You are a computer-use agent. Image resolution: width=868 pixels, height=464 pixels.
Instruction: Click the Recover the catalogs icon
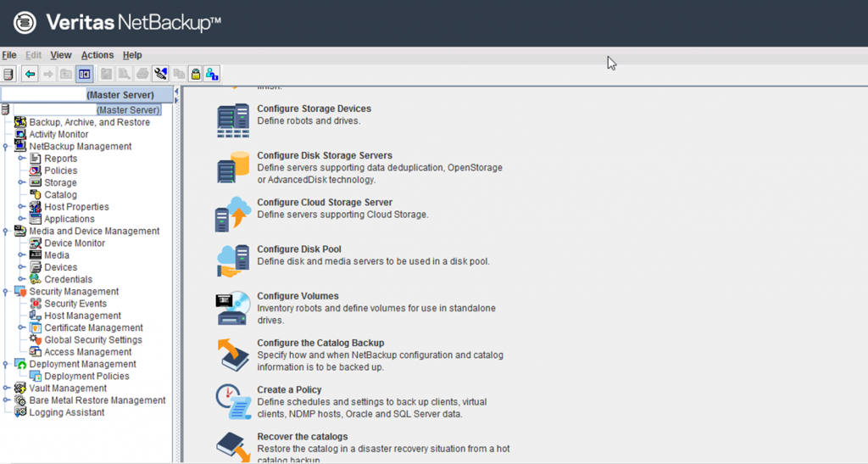tap(232, 445)
